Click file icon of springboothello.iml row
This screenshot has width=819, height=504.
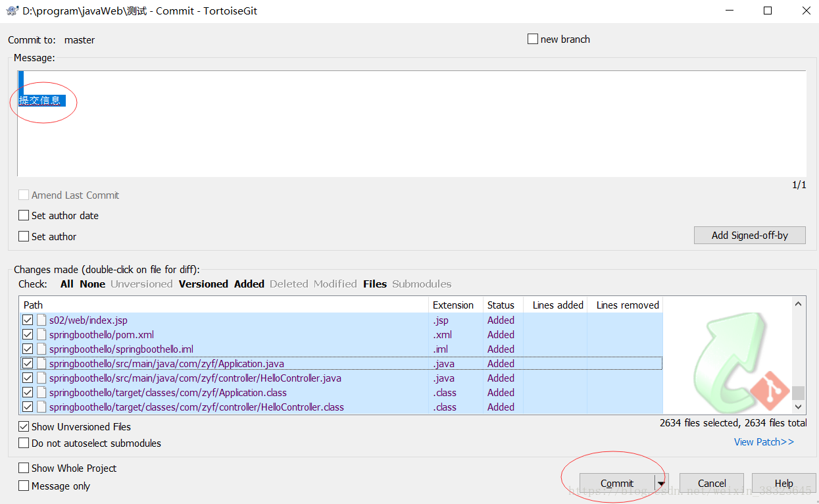(42, 349)
